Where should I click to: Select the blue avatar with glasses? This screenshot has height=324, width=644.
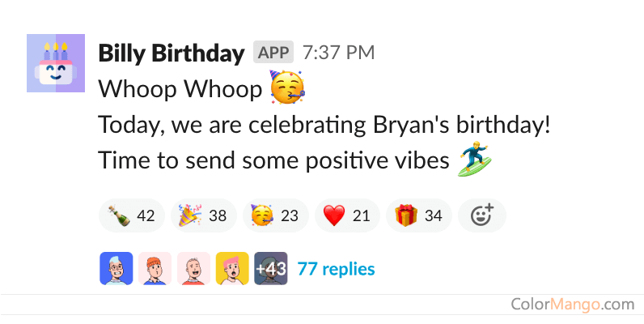tap(116, 268)
